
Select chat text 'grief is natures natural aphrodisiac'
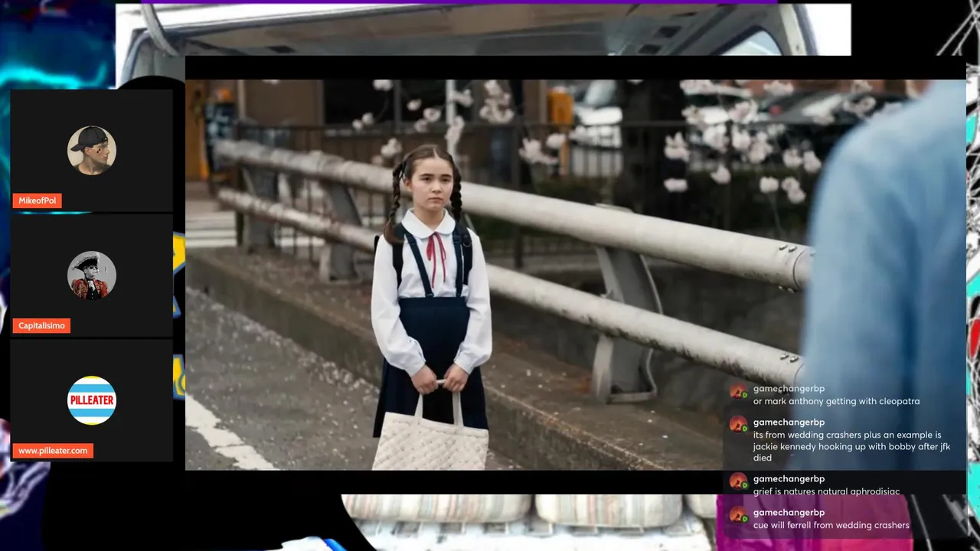coord(826,491)
